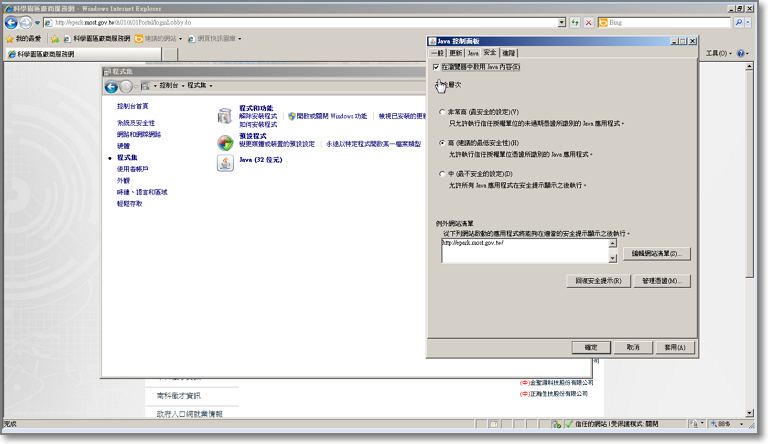Click 預設程式 colorful orb icon
768x444 pixels.
(225, 143)
